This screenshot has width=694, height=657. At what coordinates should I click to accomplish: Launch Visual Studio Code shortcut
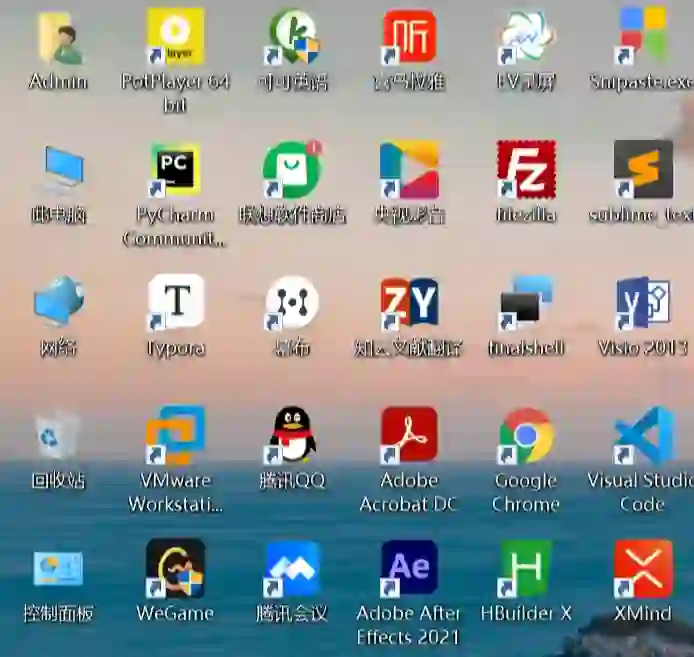[x=643, y=436]
